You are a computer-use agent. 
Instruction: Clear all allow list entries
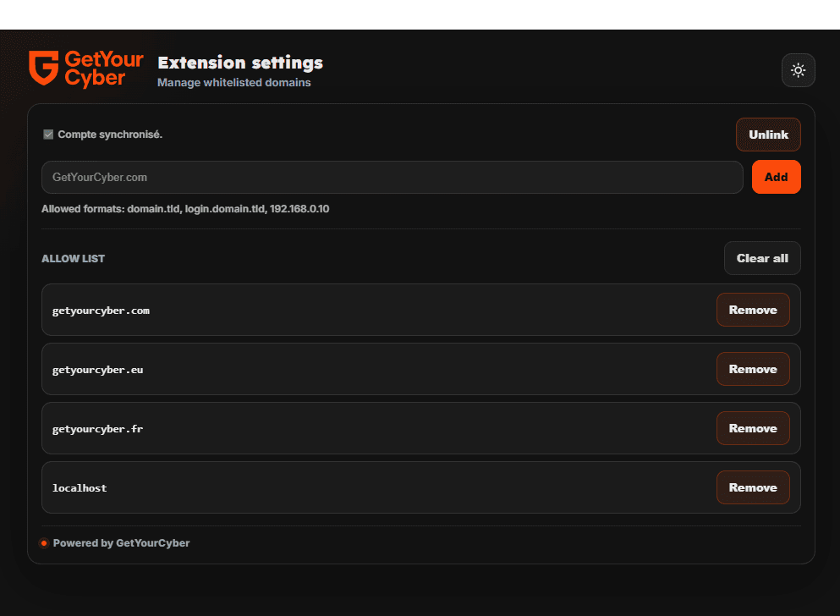point(762,258)
